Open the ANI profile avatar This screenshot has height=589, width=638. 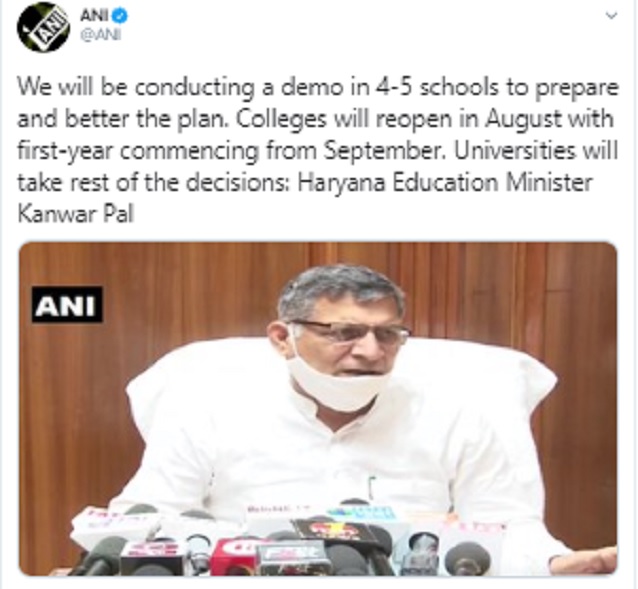[x=43, y=27]
